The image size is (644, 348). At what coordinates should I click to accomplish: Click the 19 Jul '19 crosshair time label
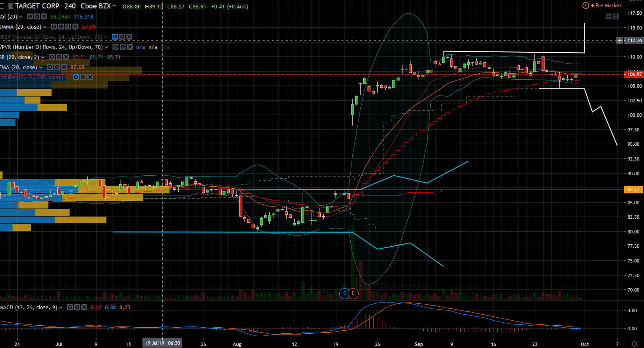point(163,343)
